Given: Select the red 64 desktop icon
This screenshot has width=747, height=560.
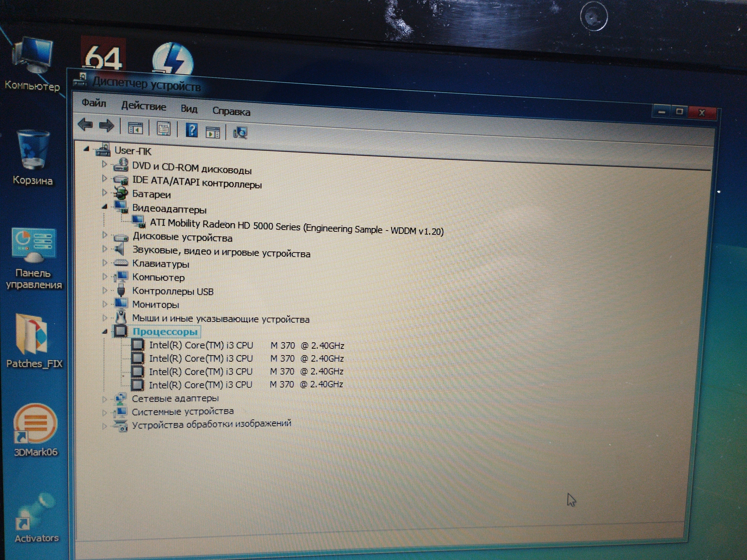Looking at the screenshot, I should [103, 54].
